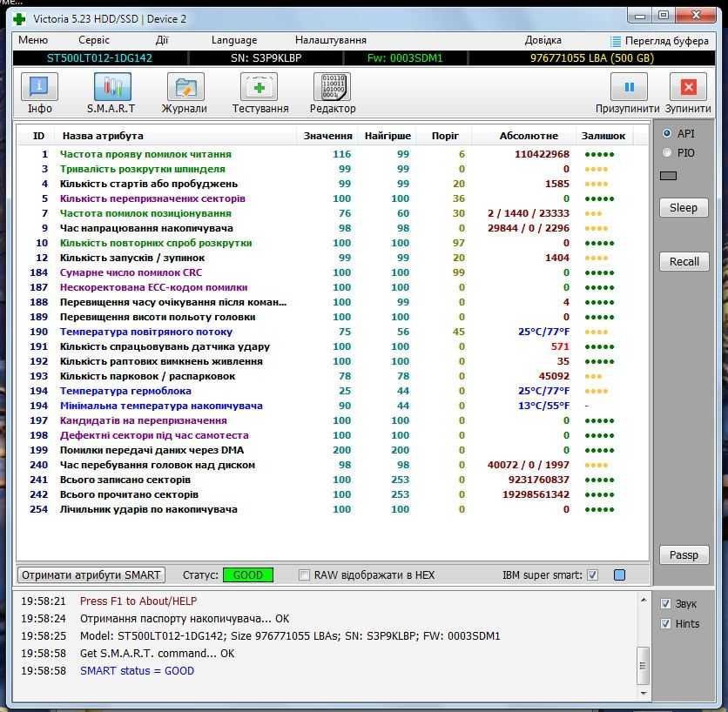
Task: Open the Інфо drive info panel
Action: click(x=39, y=87)
